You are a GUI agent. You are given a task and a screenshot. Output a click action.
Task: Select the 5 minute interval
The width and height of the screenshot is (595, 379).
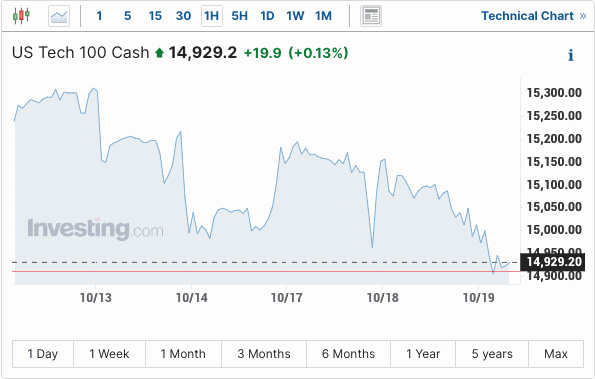click(128, 16)
